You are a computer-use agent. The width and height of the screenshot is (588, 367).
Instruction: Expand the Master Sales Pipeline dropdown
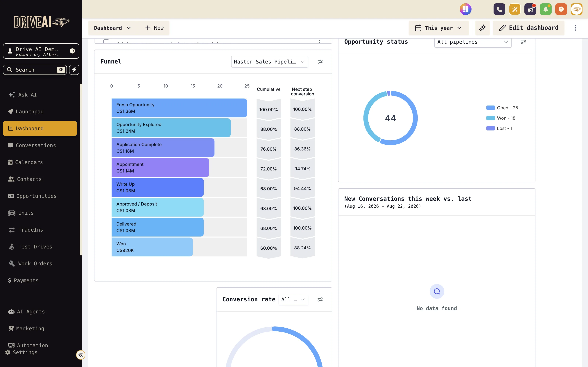pyautogui.click(x=269, y=62)
